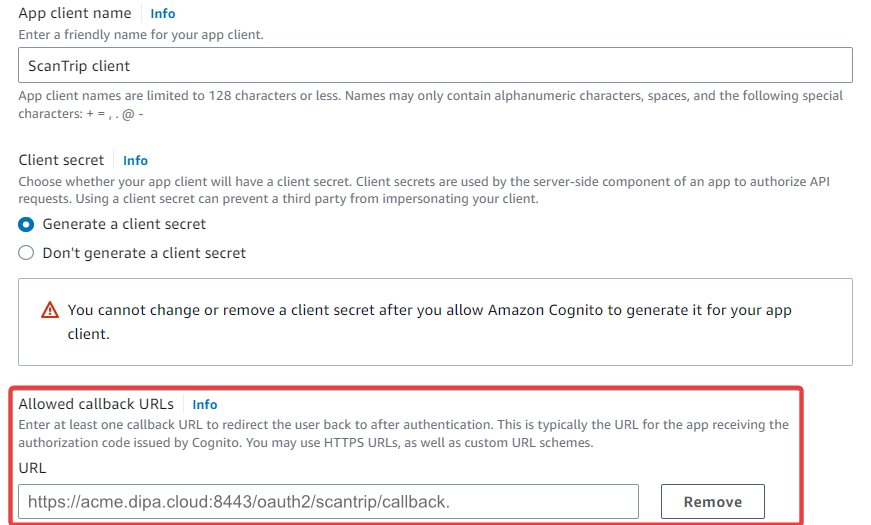This screenshot has width=871, height=525.
Task: Click the "Enter a friendly name" helper text
Action: tap(141, 35)
